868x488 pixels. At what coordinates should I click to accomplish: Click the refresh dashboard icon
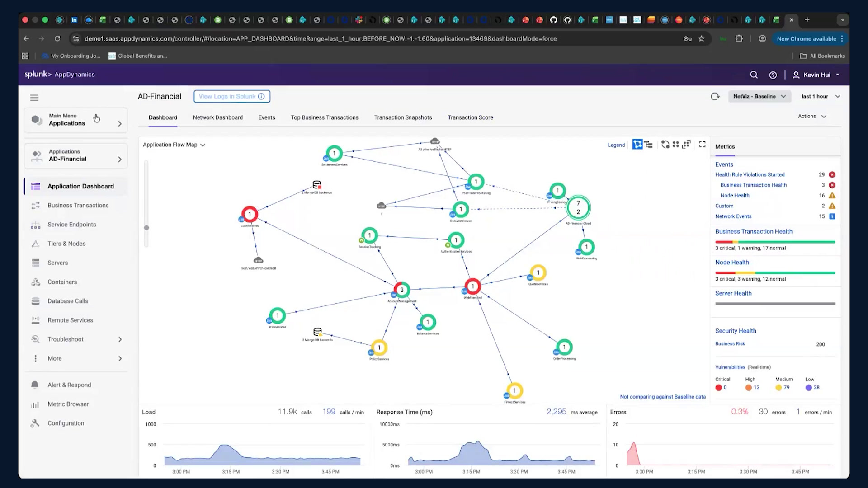coord(715,96)
